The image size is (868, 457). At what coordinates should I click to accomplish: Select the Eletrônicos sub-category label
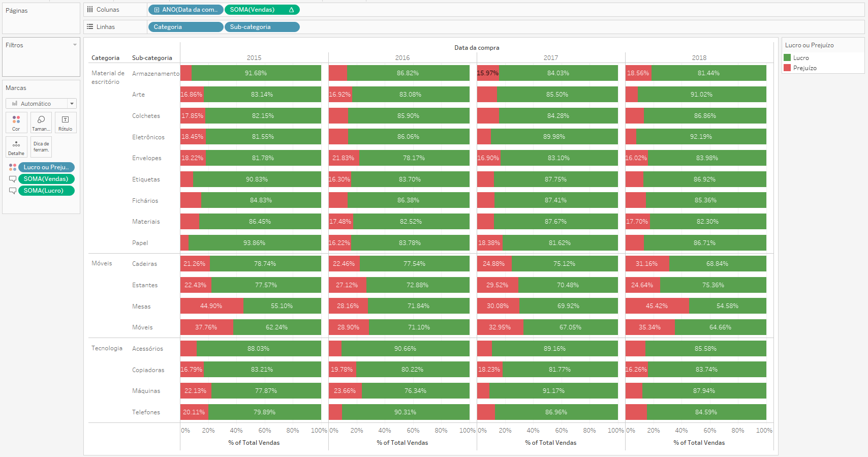coord(148,137)
